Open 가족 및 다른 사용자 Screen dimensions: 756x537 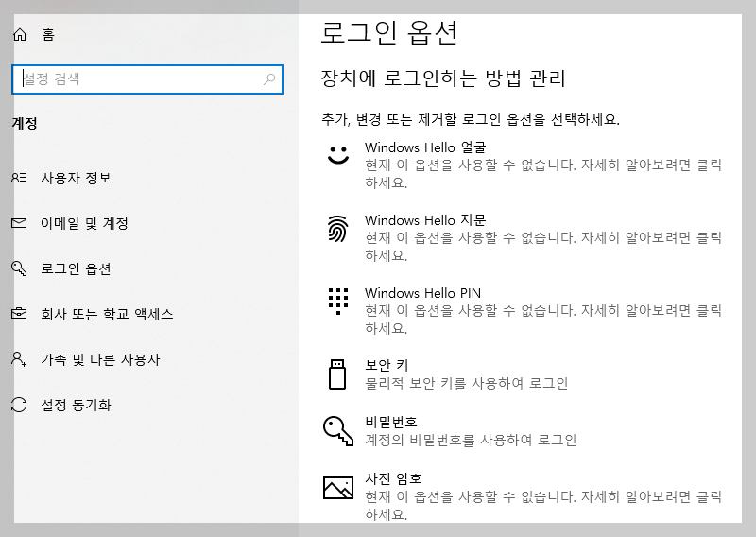click(x=100, y=359)
